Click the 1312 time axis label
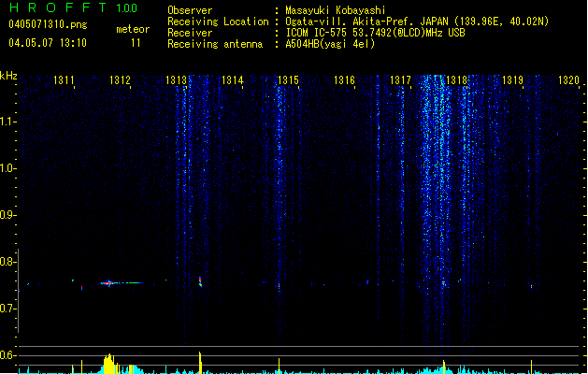 point(120,79)
